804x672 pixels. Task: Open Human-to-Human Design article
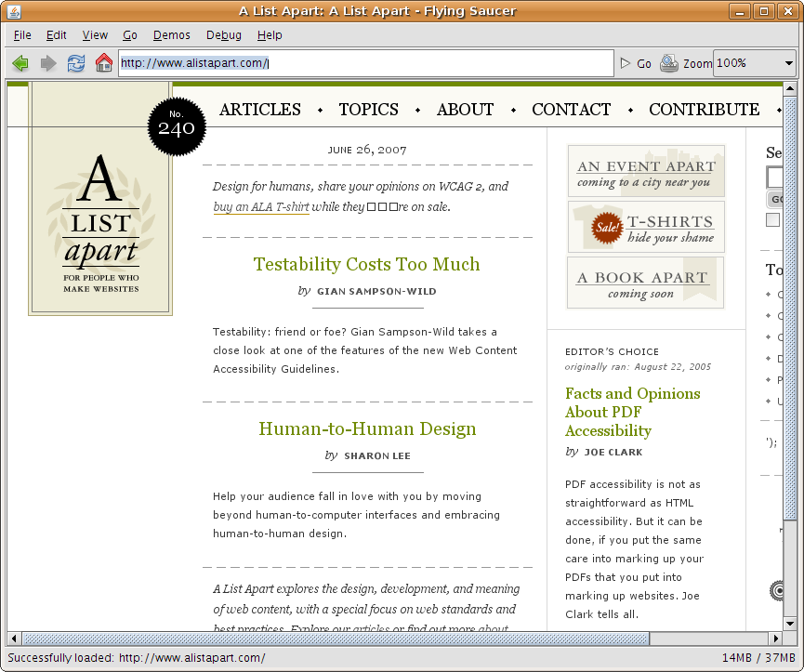[367, 428]
